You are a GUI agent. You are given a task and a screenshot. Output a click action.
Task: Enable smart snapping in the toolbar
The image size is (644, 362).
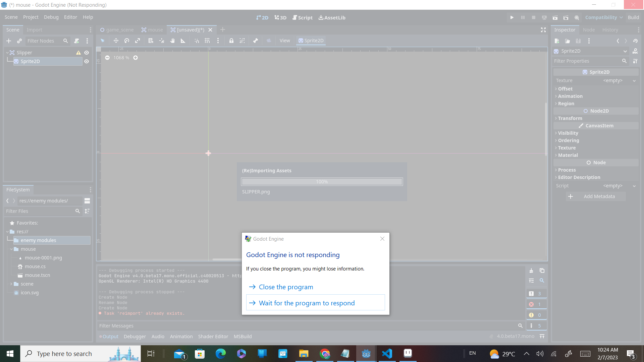[x=197, y=41]
